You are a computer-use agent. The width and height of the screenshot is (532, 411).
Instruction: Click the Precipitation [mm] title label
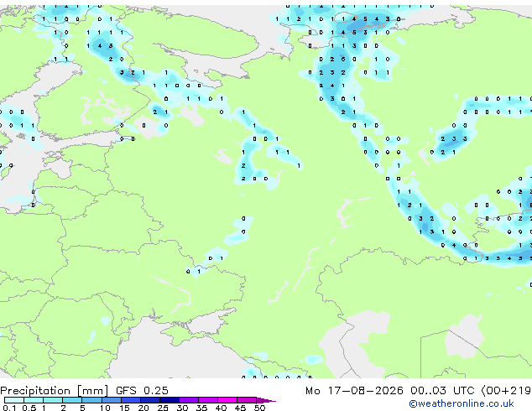pyautogui.click(x=55, y=391)
